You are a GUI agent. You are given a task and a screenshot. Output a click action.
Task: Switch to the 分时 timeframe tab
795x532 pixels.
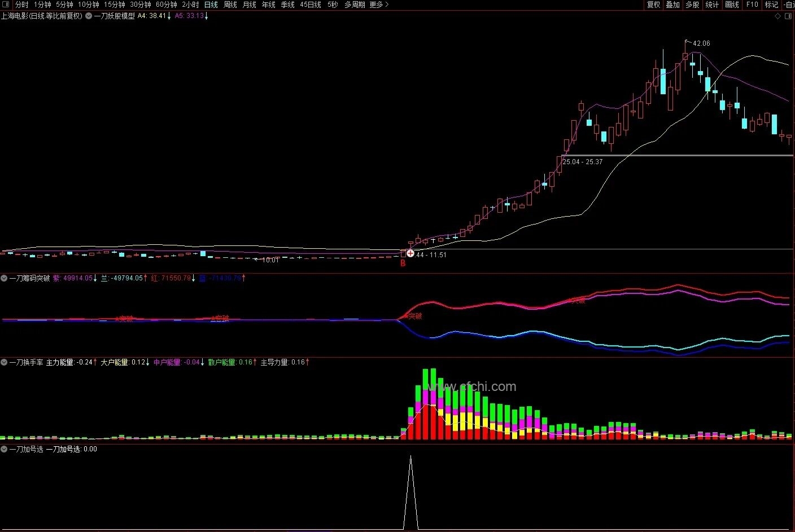point(21,5)
